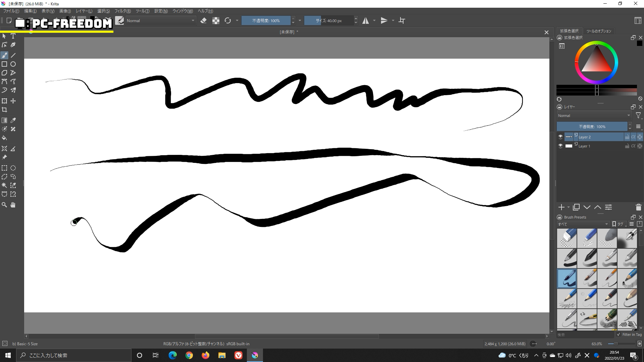
Task: Delete layer with trash icon
Action: click(x=638, y=207)
